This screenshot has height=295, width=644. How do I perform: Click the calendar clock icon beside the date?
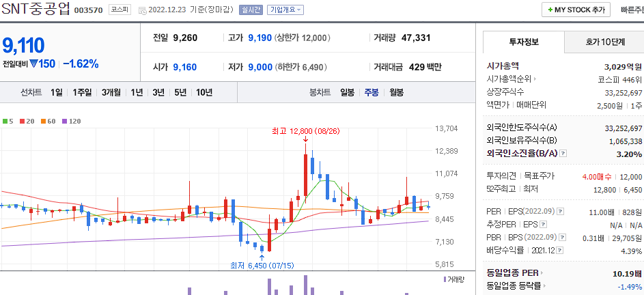(142, 10)
